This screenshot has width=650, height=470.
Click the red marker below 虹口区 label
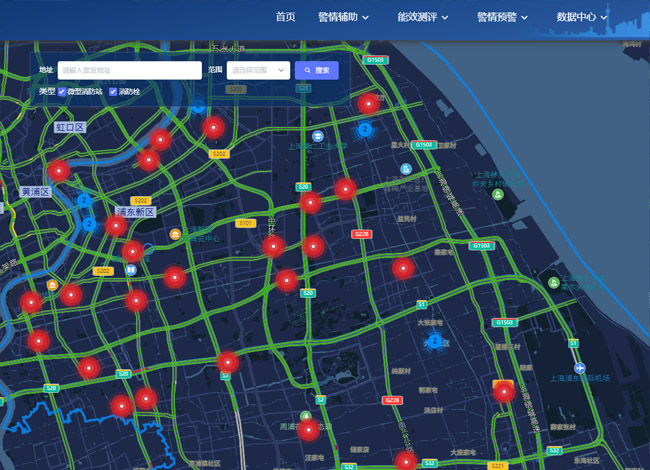(59, 170)
